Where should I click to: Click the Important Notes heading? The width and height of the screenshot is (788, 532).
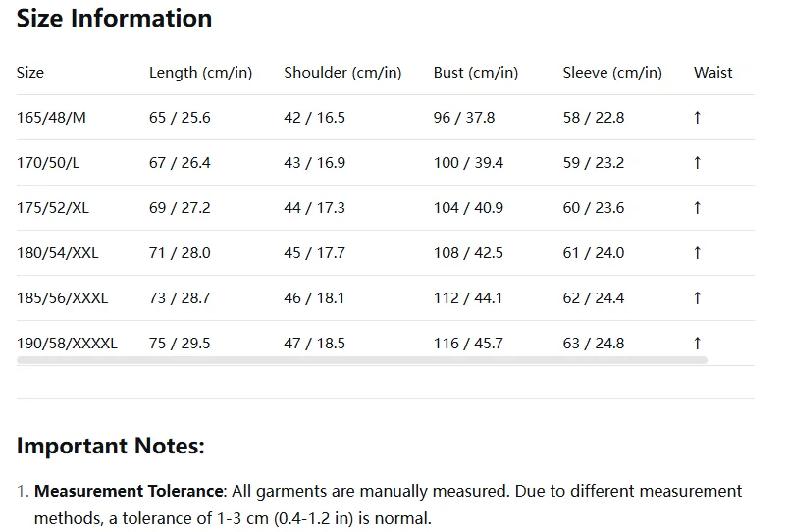tap(111, 446)
